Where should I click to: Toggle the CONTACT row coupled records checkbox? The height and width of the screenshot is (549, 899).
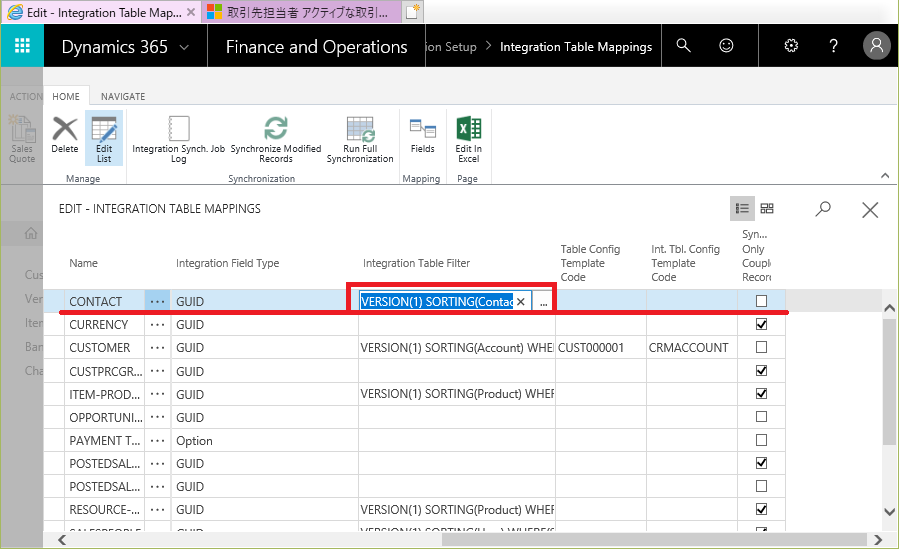[x=762, y=301]
